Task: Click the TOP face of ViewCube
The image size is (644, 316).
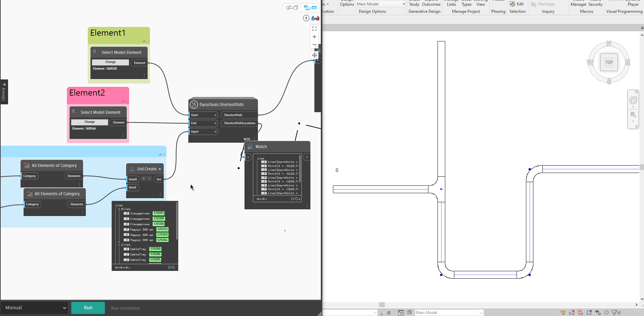Action: click(x=609, y=62)
